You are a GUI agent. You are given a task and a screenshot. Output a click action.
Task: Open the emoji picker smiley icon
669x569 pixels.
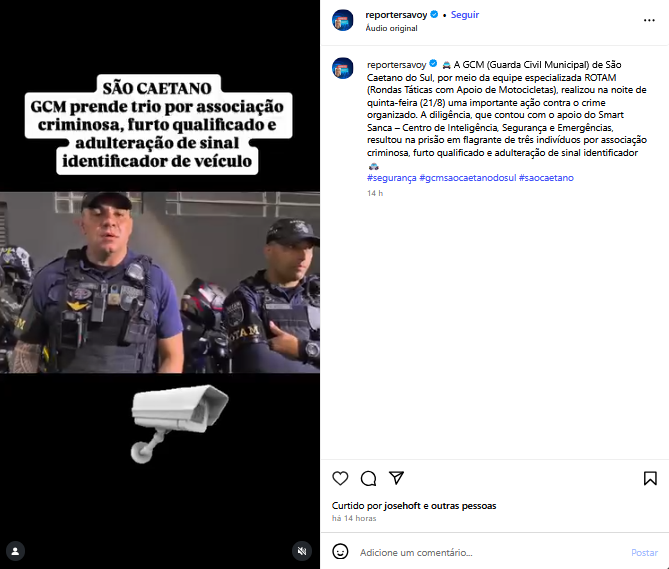click(340, 552)
